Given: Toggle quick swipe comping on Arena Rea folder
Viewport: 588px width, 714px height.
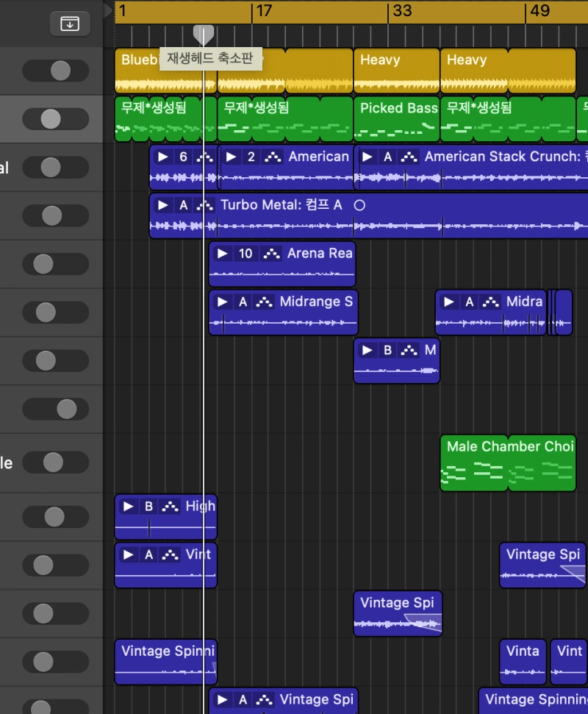Looking at the screenshot, I should (x=273, y=254).
